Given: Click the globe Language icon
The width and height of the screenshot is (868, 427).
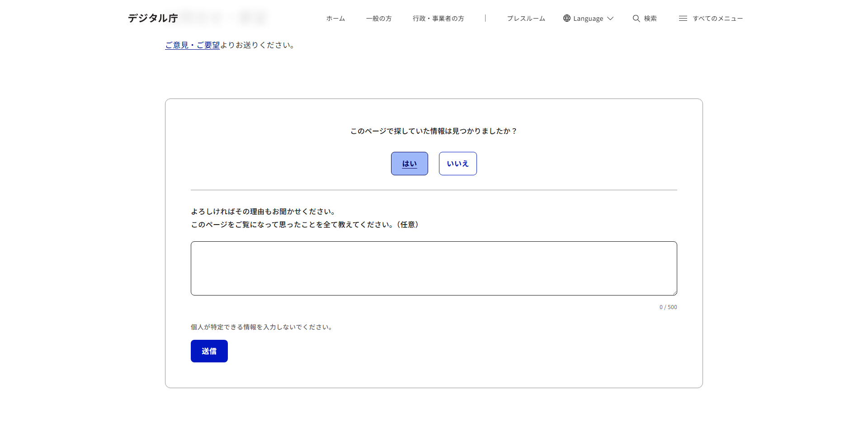Looking at the screenshot, I should click(x=567, y=18).
